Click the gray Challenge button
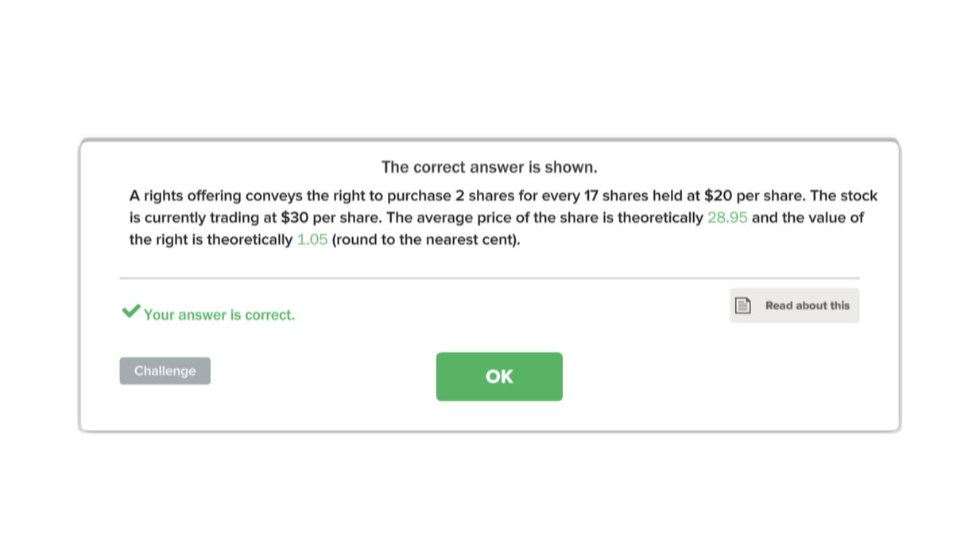This screenshot has height=551, width=980. click(x=165, y=371)
